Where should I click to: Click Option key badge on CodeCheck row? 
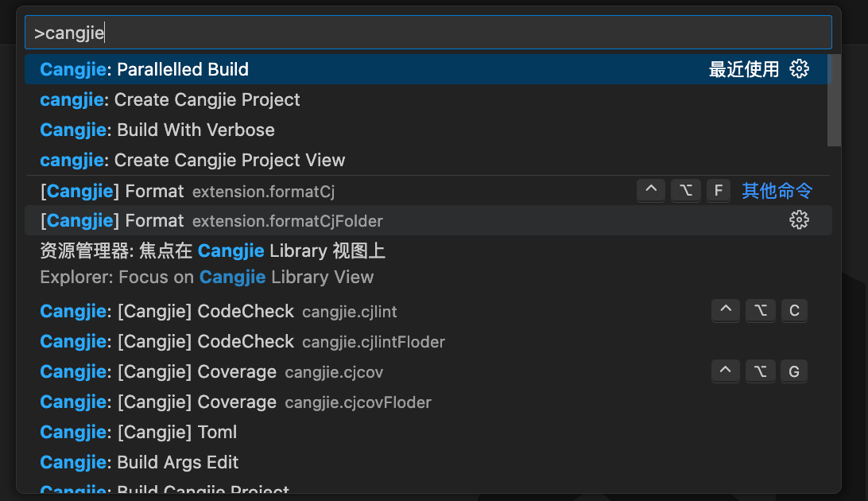click(x=760, y=311)
